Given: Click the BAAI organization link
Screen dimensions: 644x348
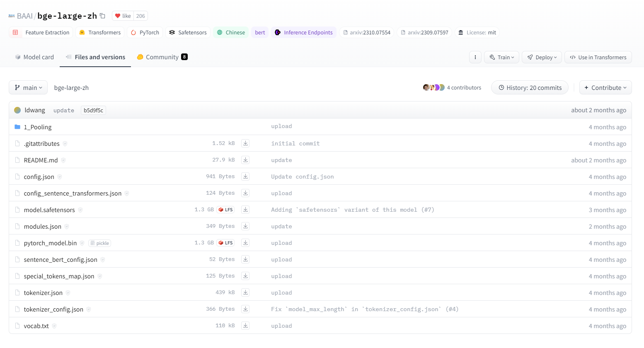Looking at the screenshot, I should (24, 16).
